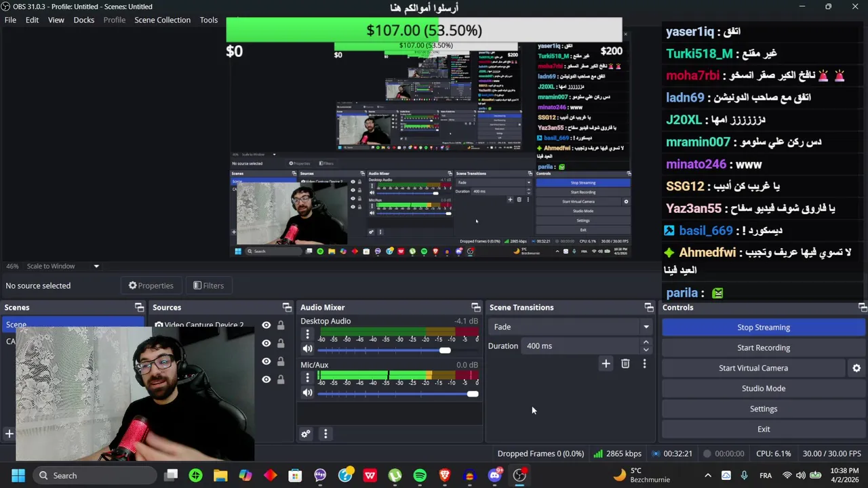Open the Task View taskbar icon

pos(171,476)
